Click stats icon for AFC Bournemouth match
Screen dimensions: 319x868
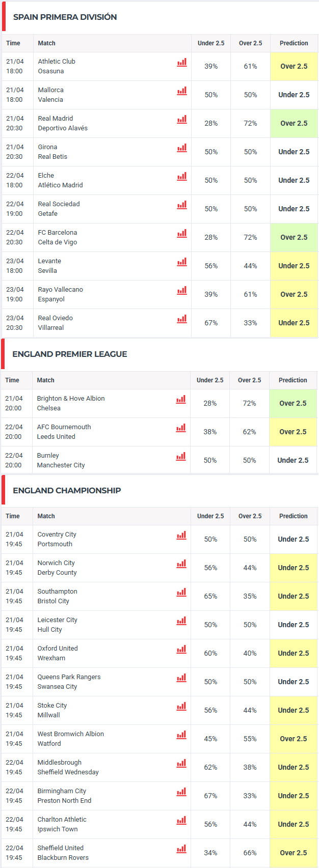click(180, 428)
